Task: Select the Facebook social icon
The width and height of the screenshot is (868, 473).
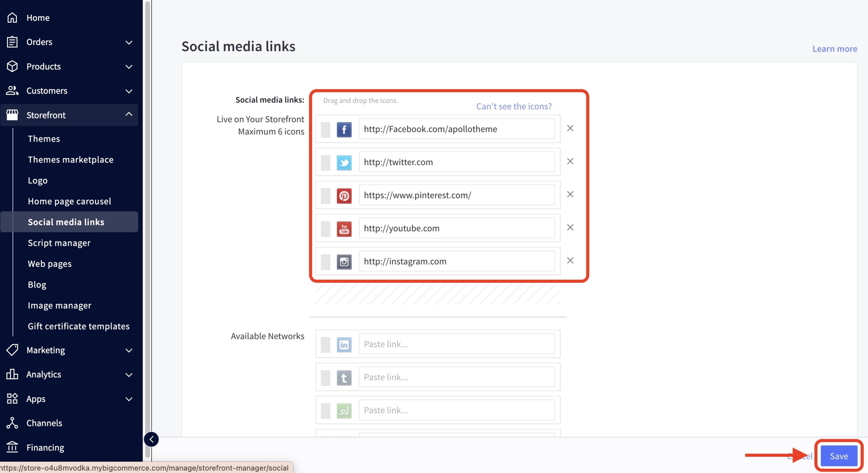Action: tap(344, 129)
